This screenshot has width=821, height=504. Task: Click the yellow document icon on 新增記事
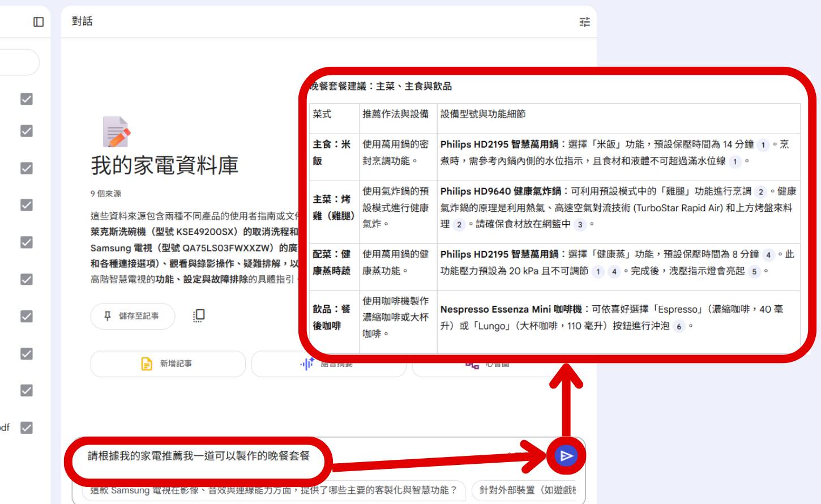(146, 364)
